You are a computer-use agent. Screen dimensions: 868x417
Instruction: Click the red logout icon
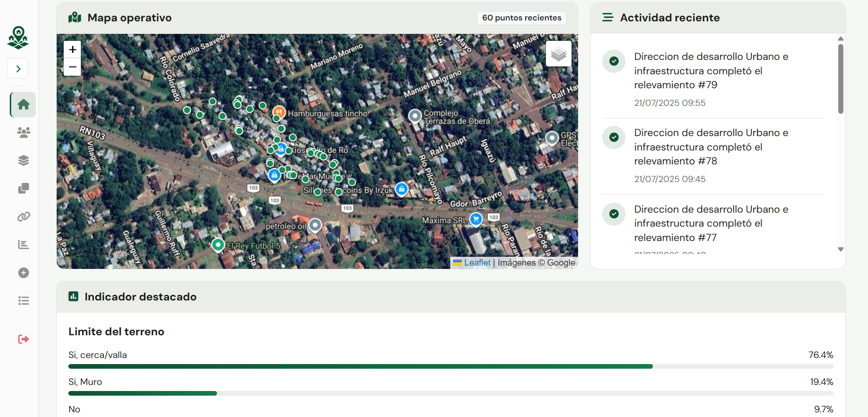[x=23, y=339]
